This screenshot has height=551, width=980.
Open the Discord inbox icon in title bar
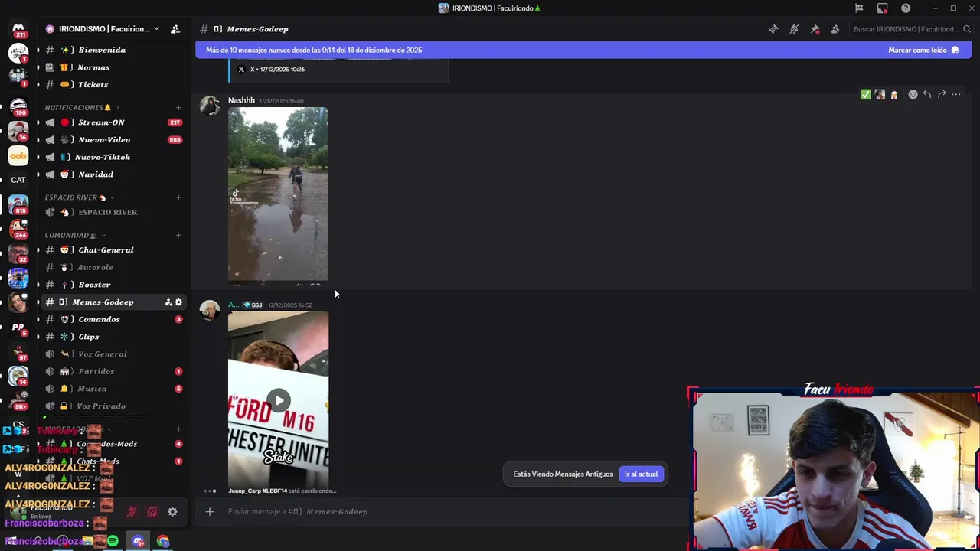(x=883, y=8)
